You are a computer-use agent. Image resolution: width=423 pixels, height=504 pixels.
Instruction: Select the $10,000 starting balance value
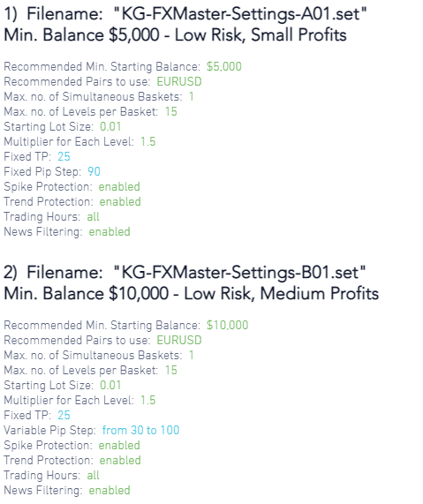coord(227,325)
